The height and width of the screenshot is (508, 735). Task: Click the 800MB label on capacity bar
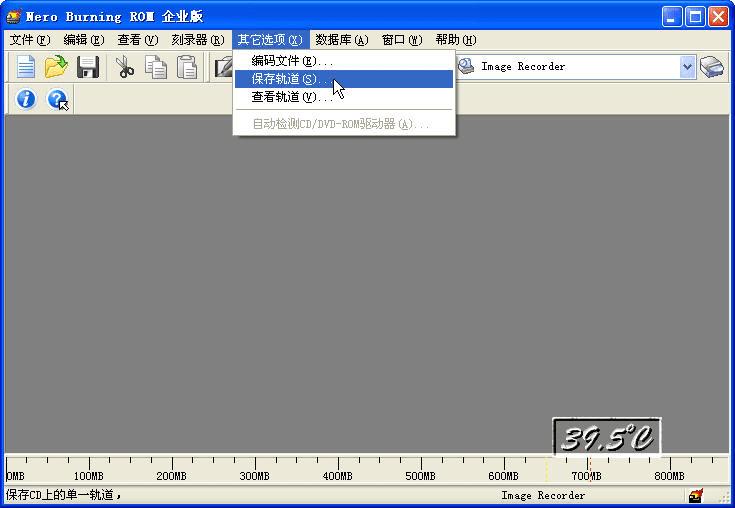(x=669, y=476)
